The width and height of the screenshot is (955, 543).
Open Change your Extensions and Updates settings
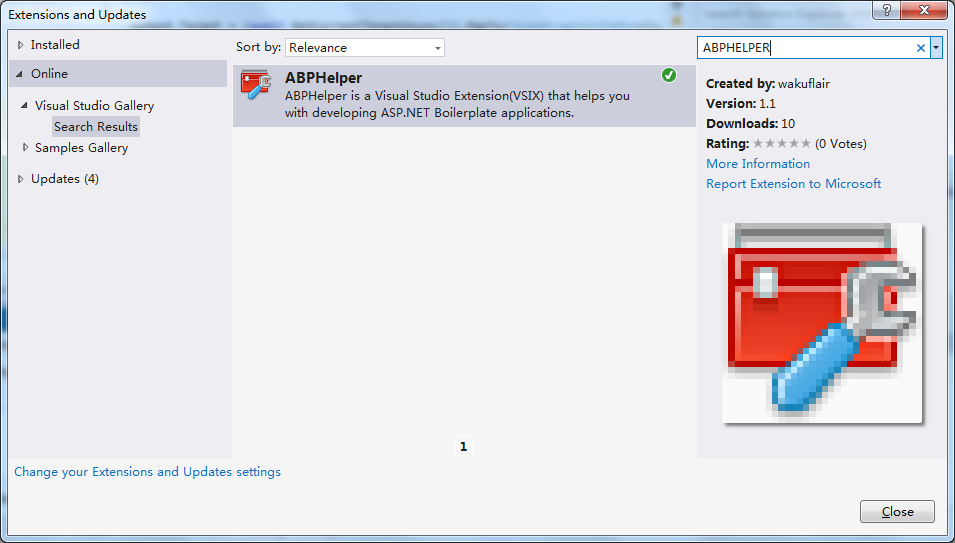click(x=147, y=472)
